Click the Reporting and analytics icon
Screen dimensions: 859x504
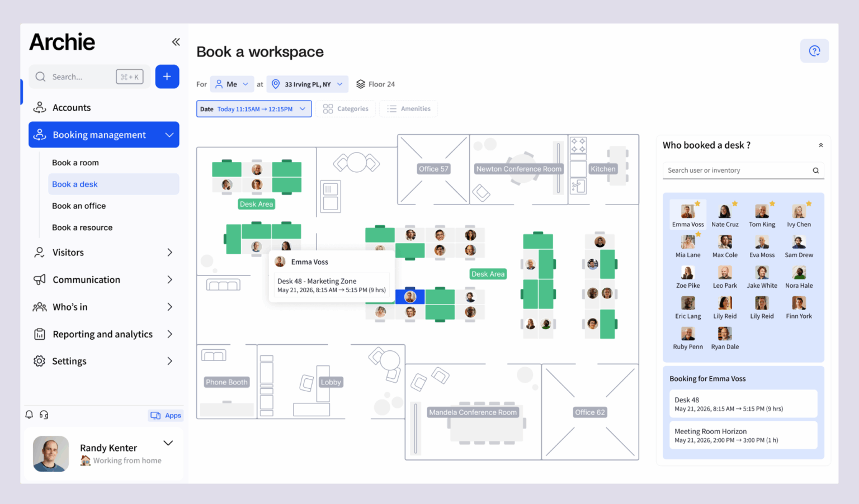[x=39, y=334]
